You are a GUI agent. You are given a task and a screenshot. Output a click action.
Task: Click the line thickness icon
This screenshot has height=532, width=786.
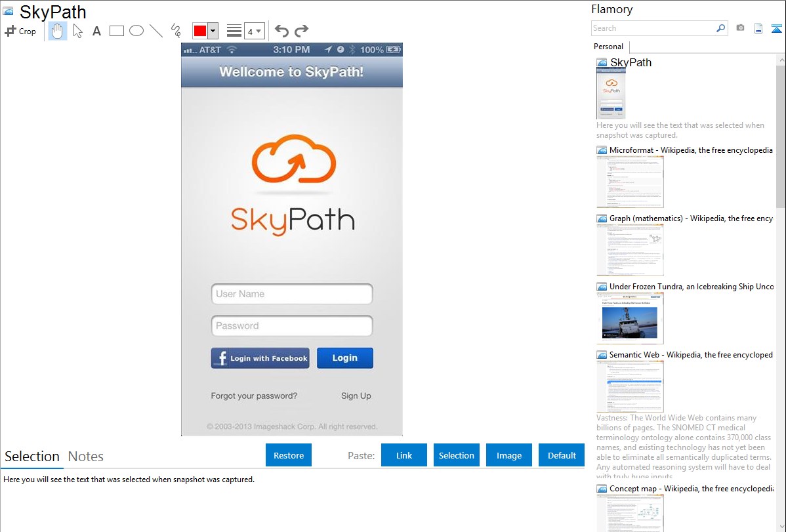[234, 31]
